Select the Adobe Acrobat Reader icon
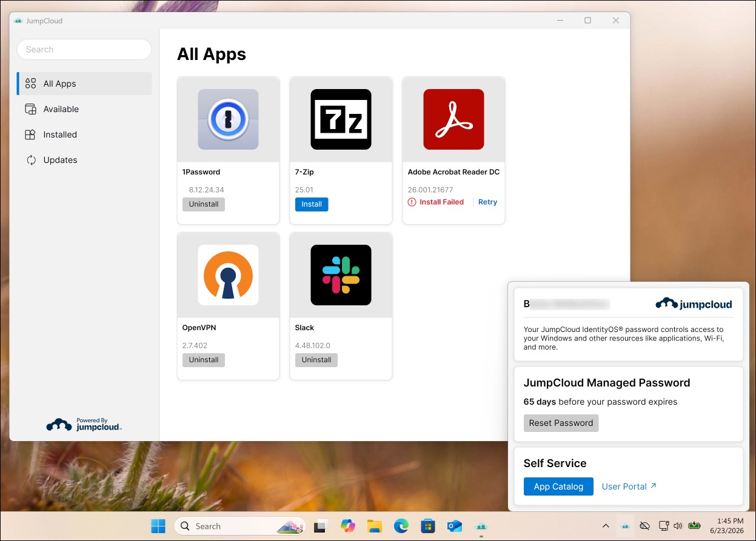Viewport: 756px width, 541px height. pos(453,119)
